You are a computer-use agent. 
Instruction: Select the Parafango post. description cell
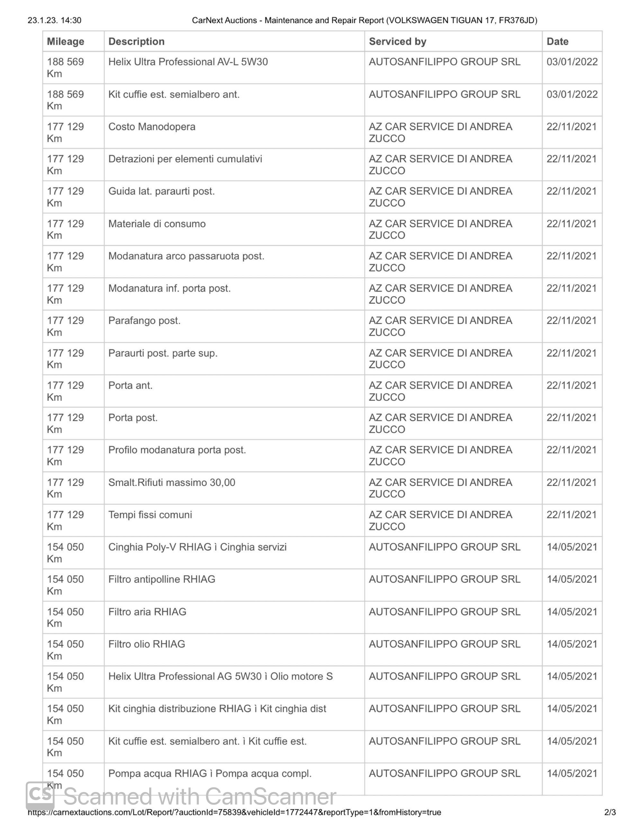tap(234, 326)
